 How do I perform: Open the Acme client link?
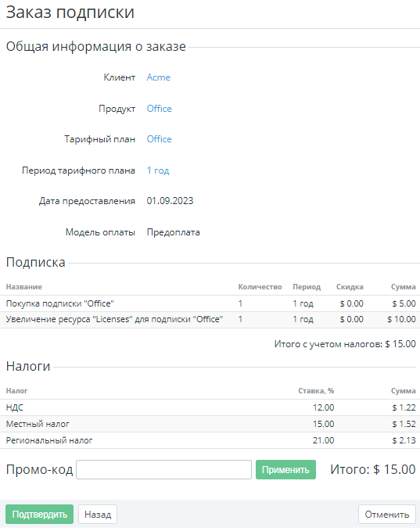159,77
